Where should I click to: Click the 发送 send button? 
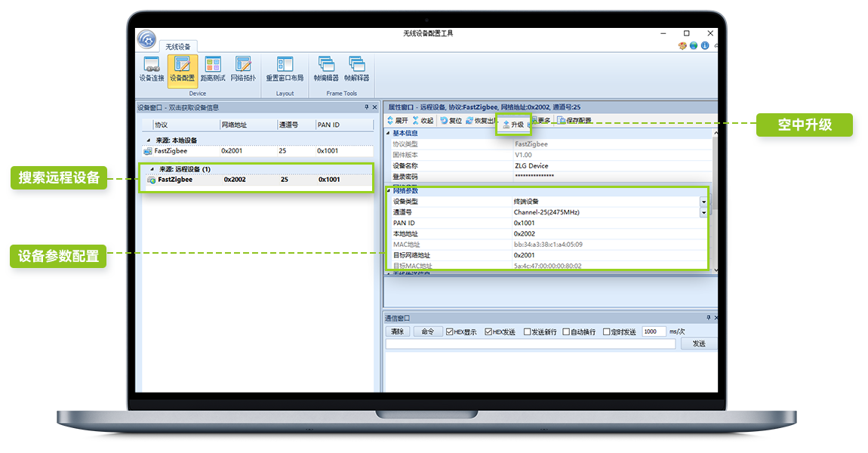click(x=698, y=344)
